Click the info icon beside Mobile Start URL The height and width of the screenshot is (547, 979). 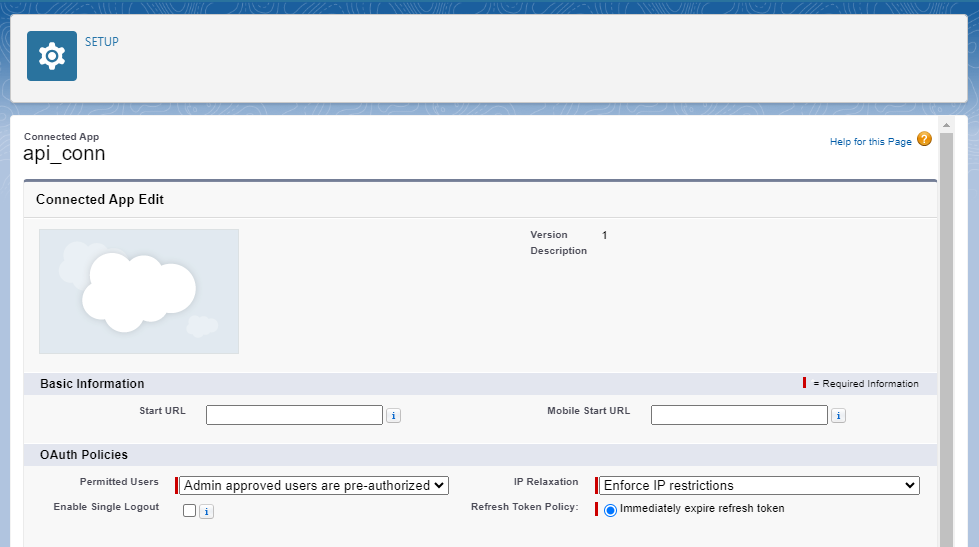coord(838,416)
